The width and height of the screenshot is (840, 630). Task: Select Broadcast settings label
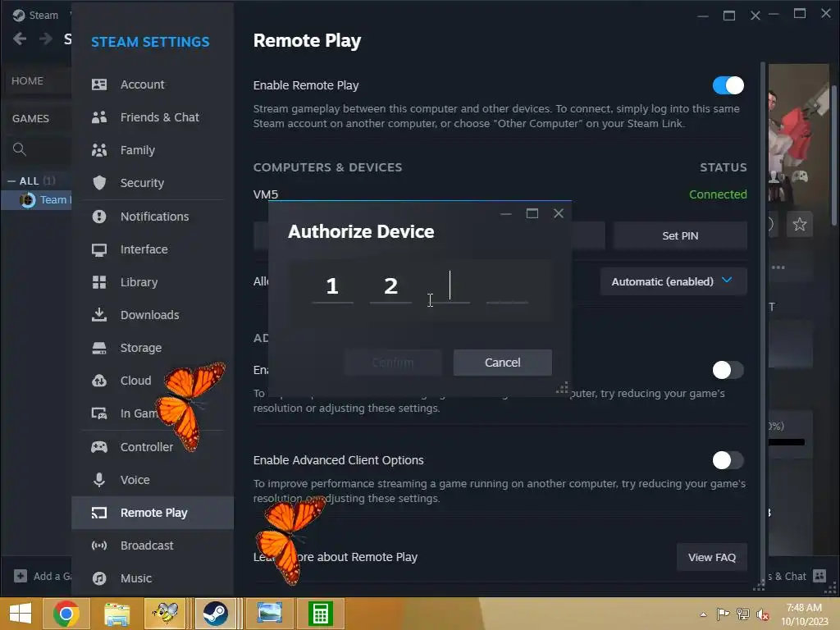pos(147,546)
